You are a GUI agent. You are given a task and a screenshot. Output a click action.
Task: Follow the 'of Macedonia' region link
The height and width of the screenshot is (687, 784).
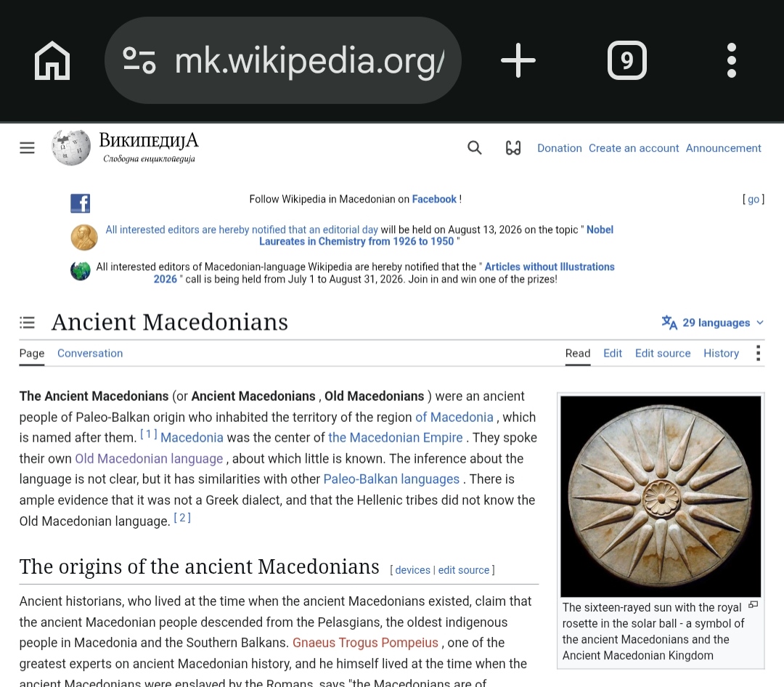click(x=454, y=417)
